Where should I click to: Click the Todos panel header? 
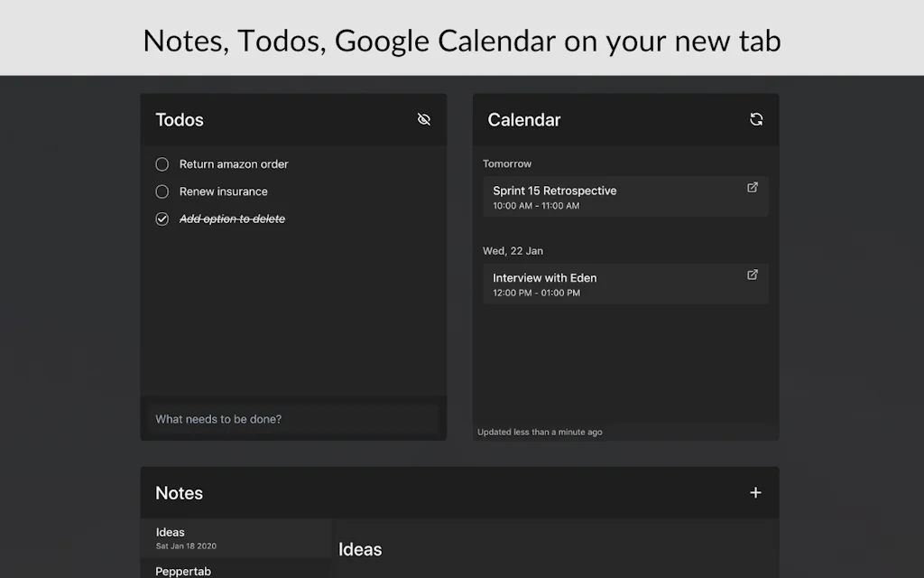(x=180, y=118)
